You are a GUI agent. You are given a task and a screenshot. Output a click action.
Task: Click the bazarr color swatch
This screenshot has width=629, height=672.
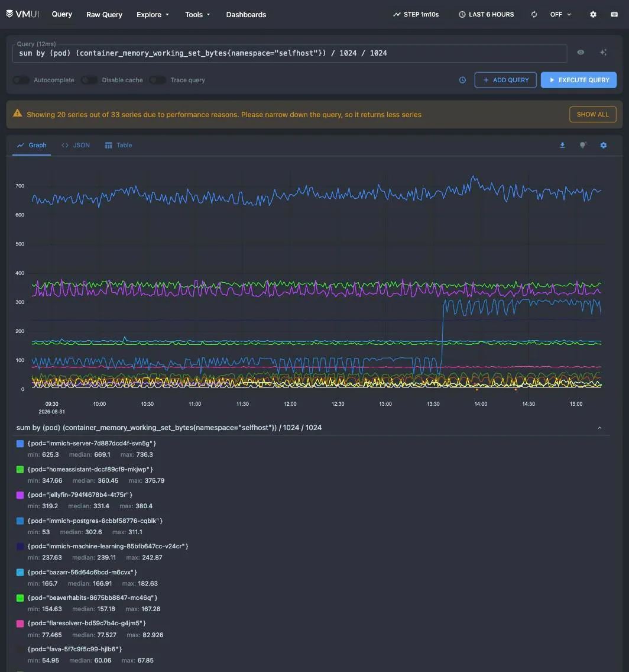(x=20, y=572)
